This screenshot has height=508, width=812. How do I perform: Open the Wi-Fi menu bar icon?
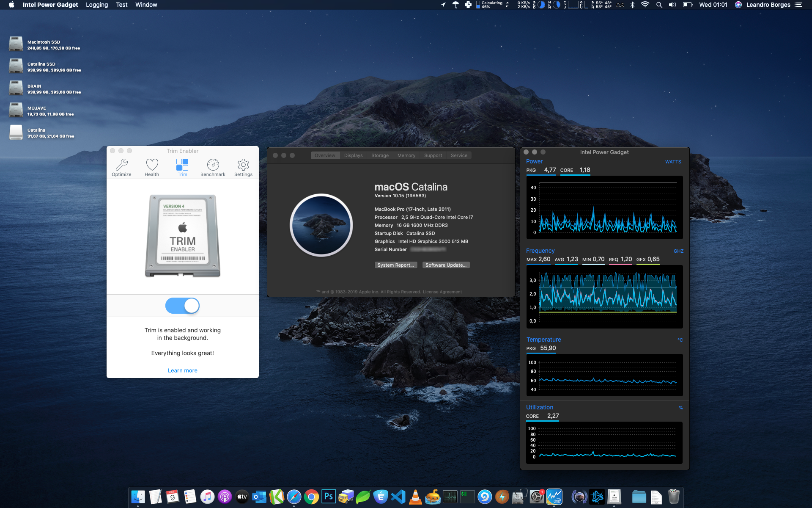(645, 5)
